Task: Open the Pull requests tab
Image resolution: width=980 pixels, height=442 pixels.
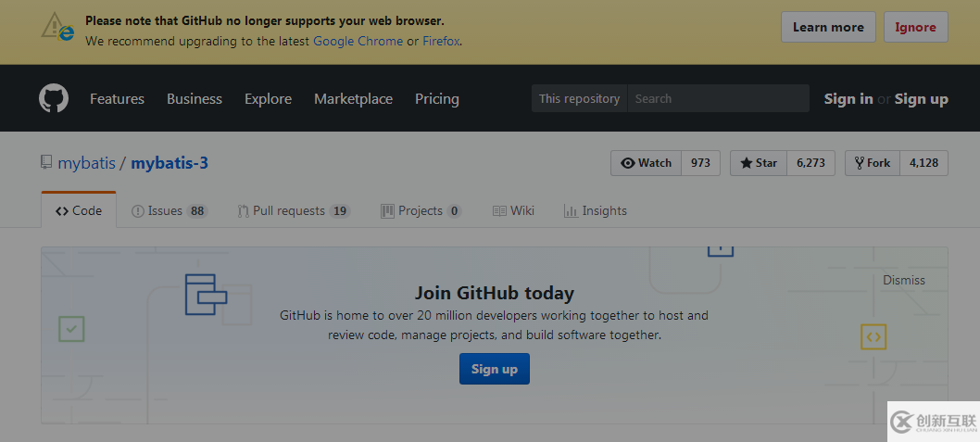Action: tap(295, 210)
